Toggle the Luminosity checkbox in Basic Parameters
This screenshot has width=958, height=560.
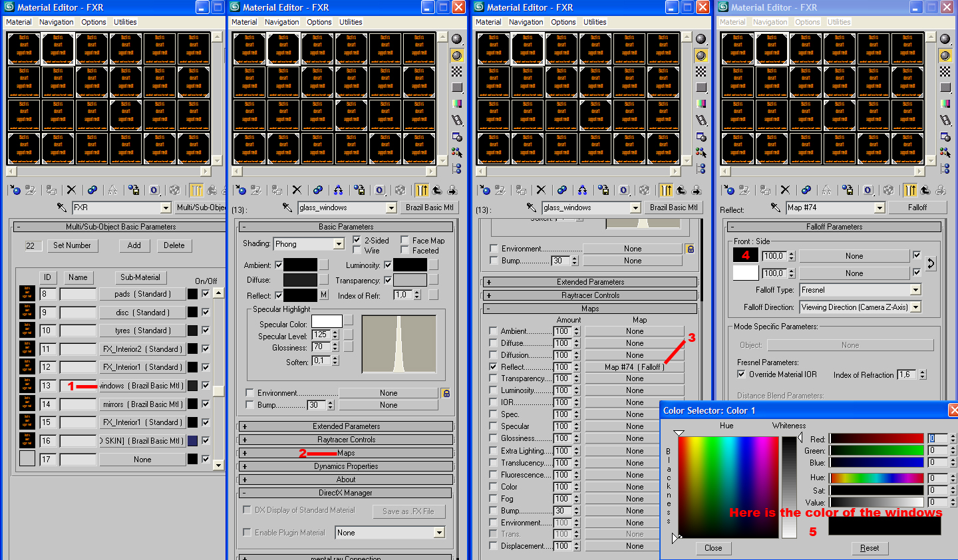coord(389,265)
